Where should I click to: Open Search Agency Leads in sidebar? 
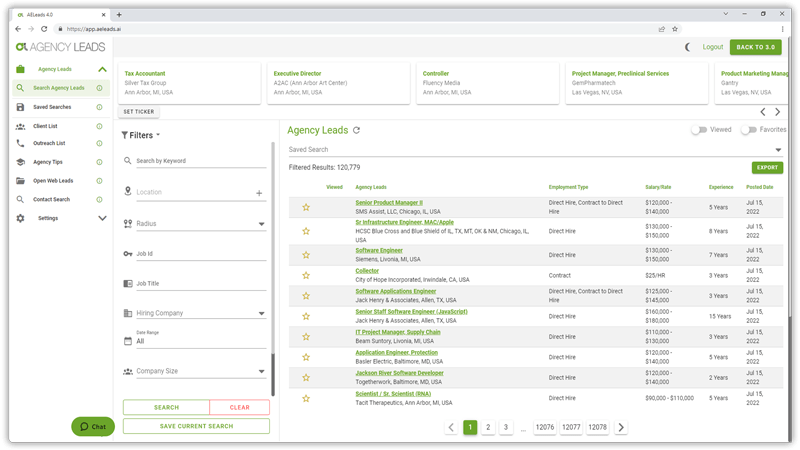[59, 88]
